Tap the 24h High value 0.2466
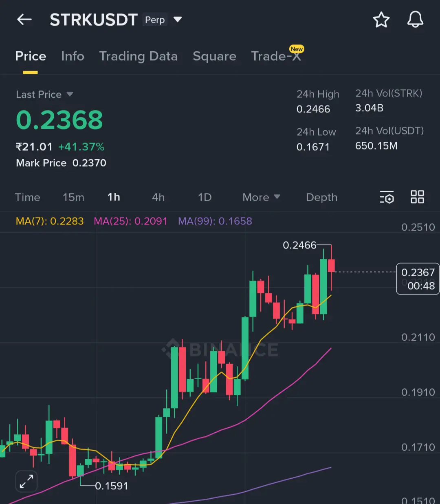 coord(313,109)
